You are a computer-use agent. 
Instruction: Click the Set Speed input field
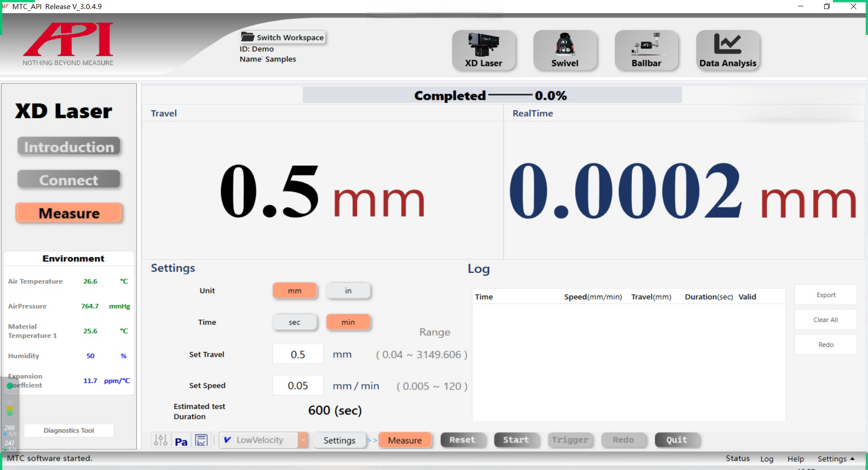(x=298, y=385)
